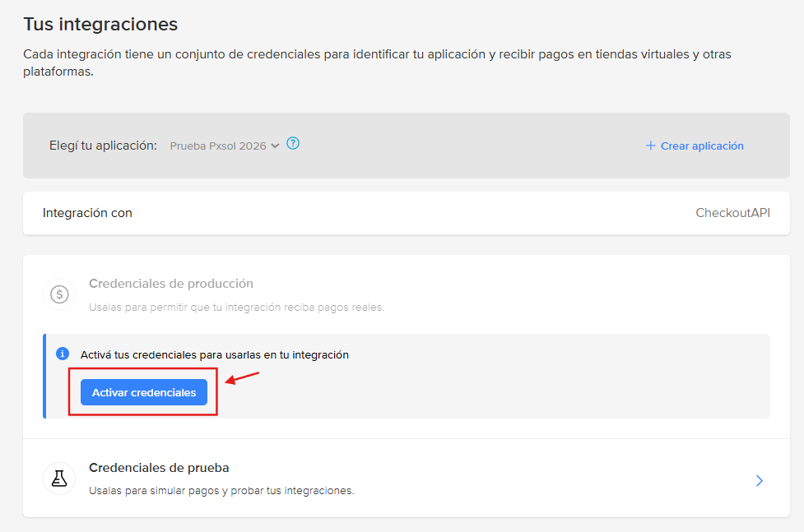The image size is (804, 532).
Task: Select the Credenciales de prueba title
Action: click(159, 468)
